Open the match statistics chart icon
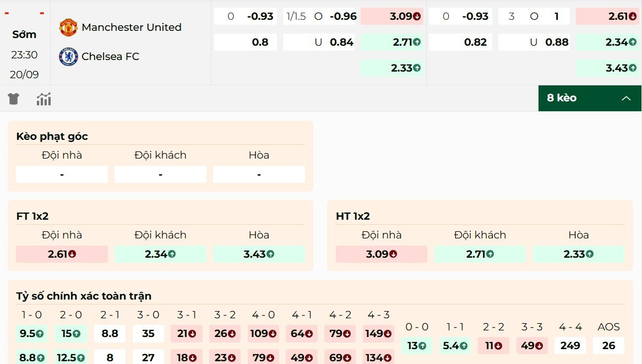The image size is (642, 364). coord(43,98)
